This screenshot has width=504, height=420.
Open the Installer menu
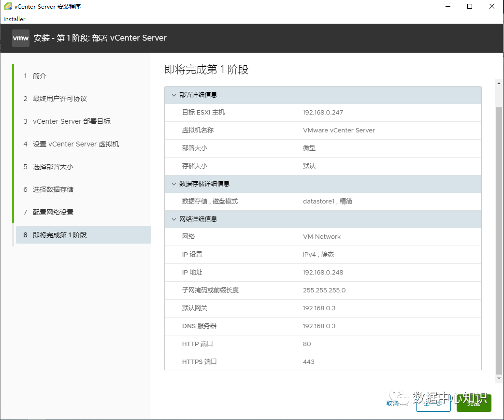tap(14, 19)
